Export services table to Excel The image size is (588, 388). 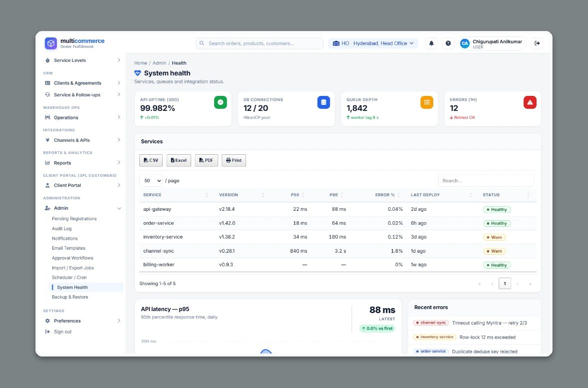click(179, 161)
